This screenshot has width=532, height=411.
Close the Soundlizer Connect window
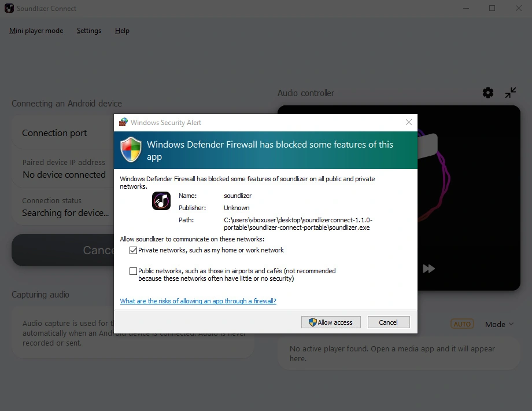[x=519, y=8]
